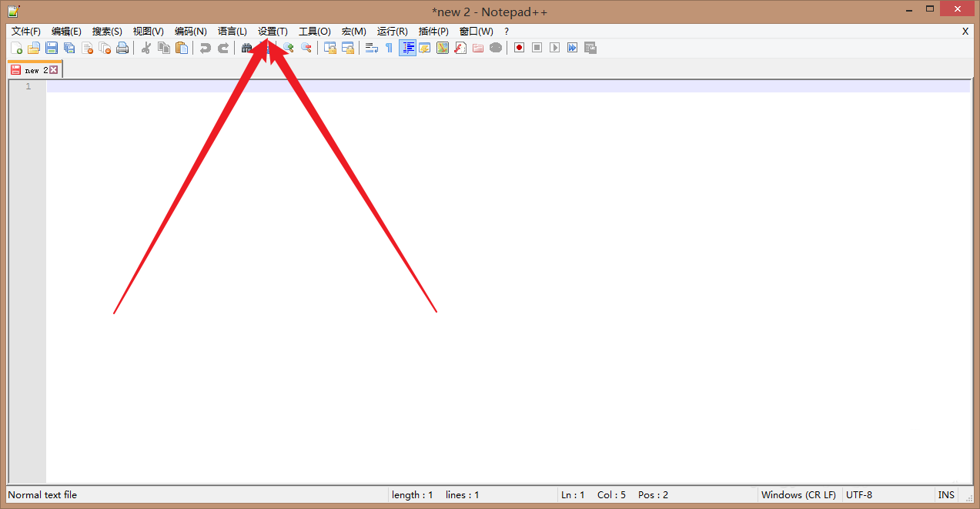
Task: Zoom in on the text
Action: (x=287, y=48)
